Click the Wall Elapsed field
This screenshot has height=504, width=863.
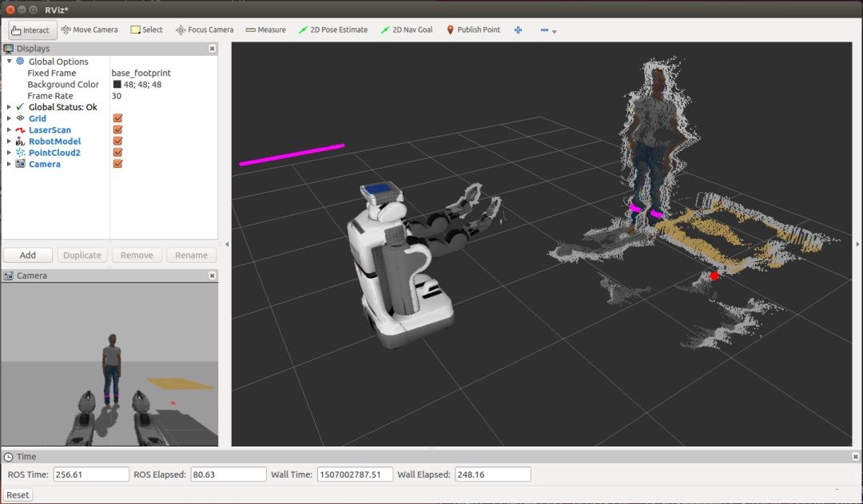click(492, 474)
